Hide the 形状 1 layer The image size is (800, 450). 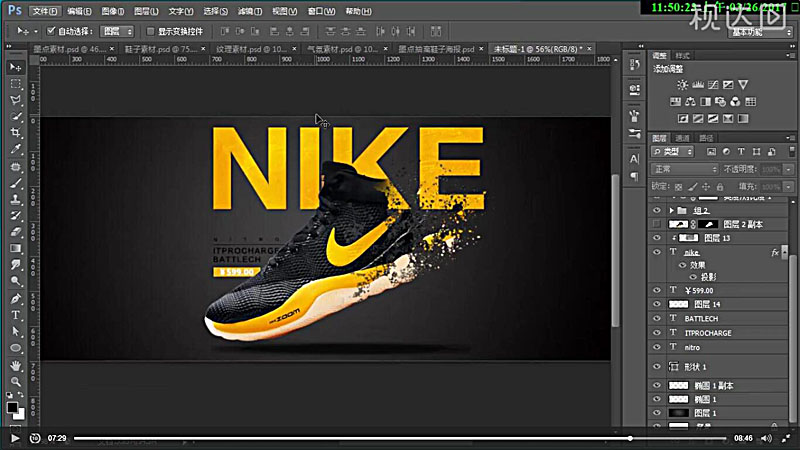(657, 366)
